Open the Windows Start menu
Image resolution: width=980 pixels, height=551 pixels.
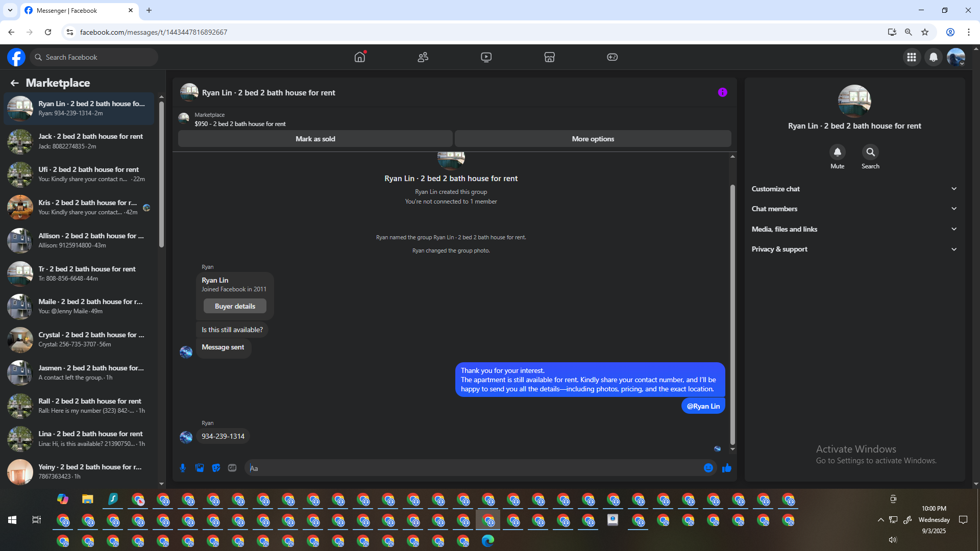coord(12,520)
